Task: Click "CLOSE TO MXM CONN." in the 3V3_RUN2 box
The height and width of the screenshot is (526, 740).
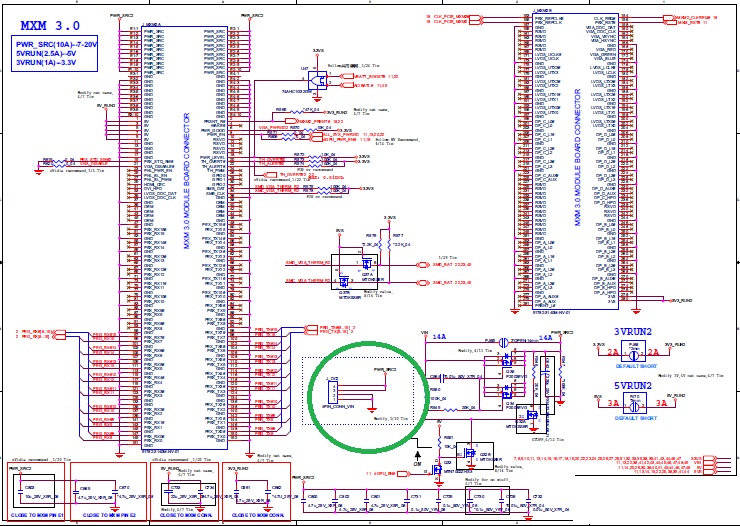Action: (258, 515)
